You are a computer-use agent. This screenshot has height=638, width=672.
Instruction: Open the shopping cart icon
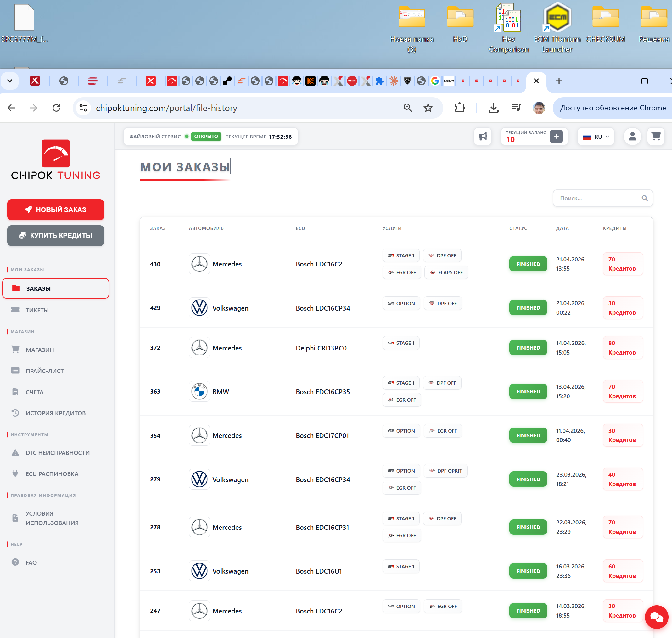pyautogui.click(x=656, y=136)
